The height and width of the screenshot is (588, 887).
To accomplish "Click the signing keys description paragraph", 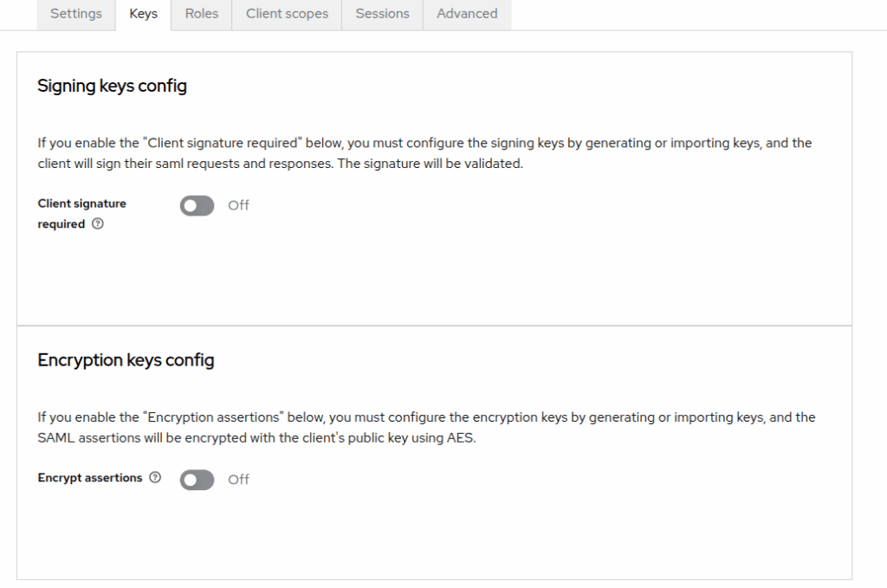I will tap(424, 153).
